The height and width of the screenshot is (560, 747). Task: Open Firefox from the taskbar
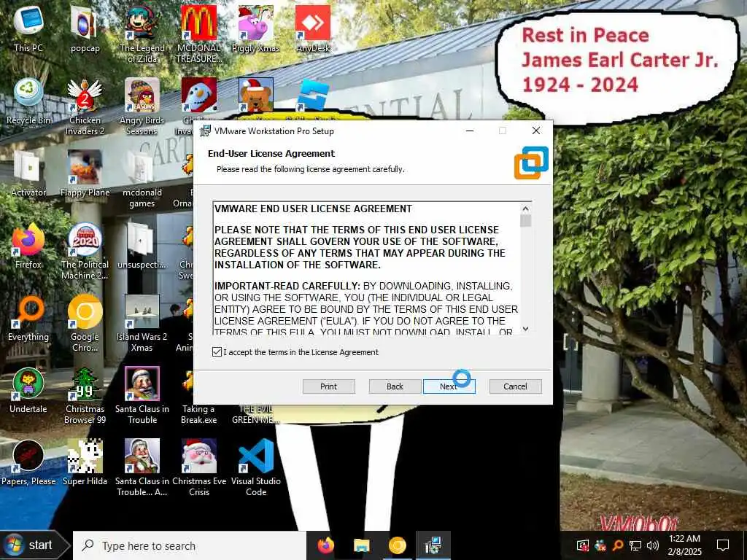[x=326, y=545]
